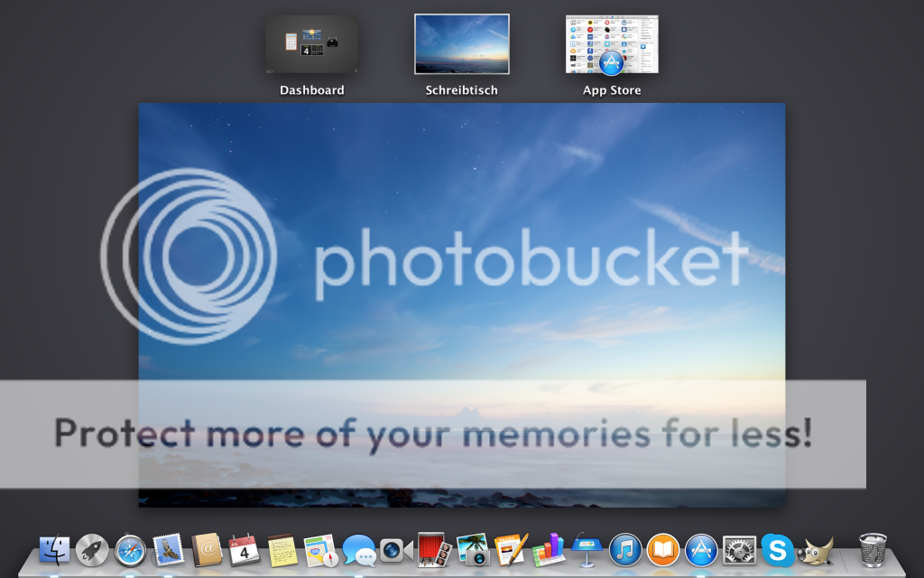The height and width of the screenshot is (578, 924).
Task: Launch iTunes music note icon
Action: tap(625, 550)
